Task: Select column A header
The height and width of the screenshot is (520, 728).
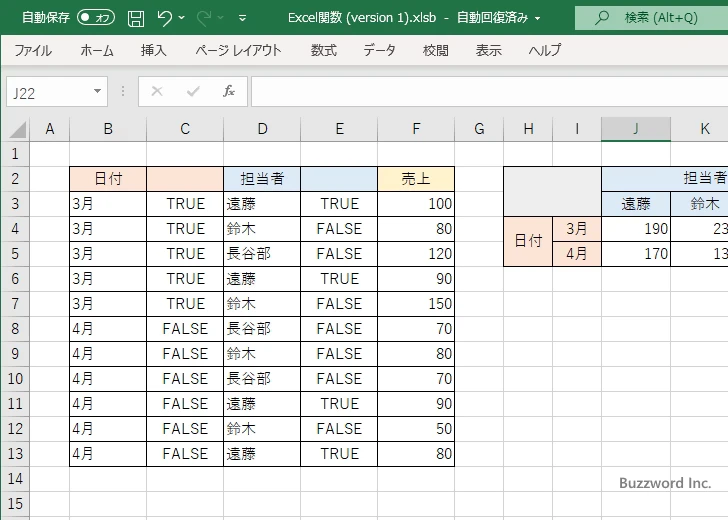Action: (50, 129)
